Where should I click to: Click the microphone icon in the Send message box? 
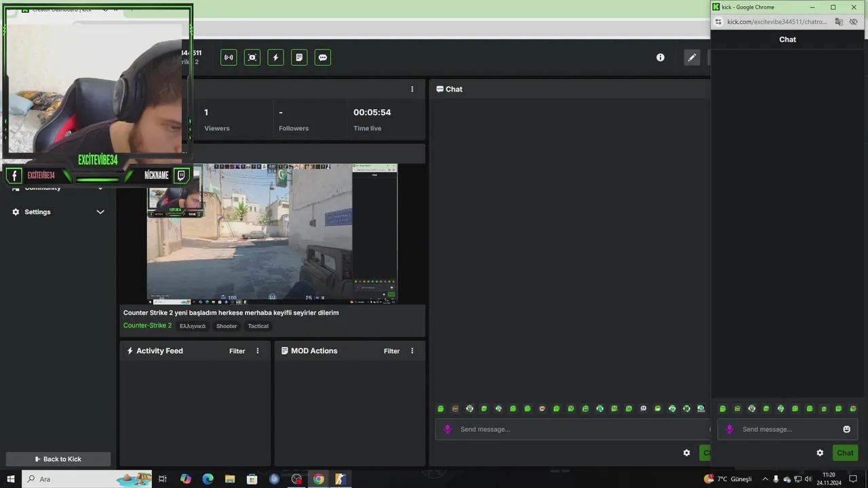[448, 429]
